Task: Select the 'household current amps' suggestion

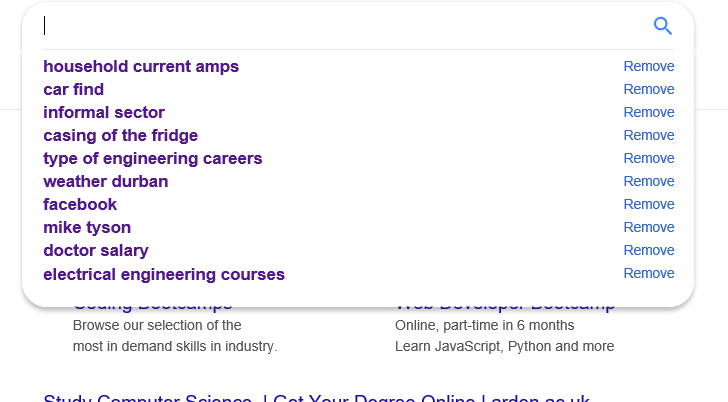Action: click(141, 67)
